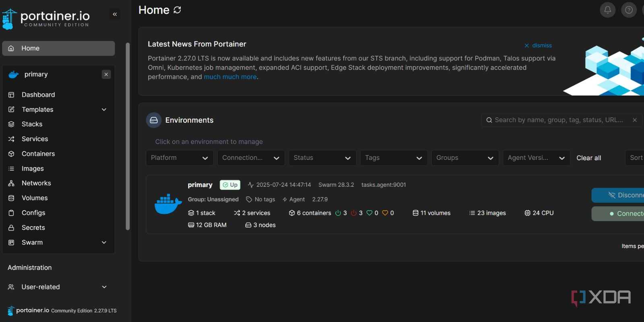Close the primary environment in the sidebar

pyautogui.click(x=106, y=74)
